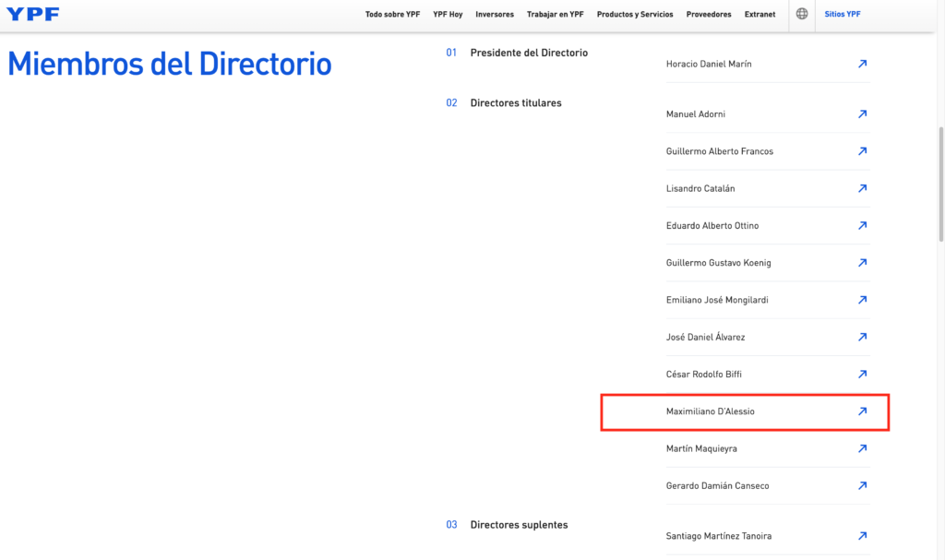Click the YPF logo
This screenshot has width=945, height=560.
click(x=33, y=14)
